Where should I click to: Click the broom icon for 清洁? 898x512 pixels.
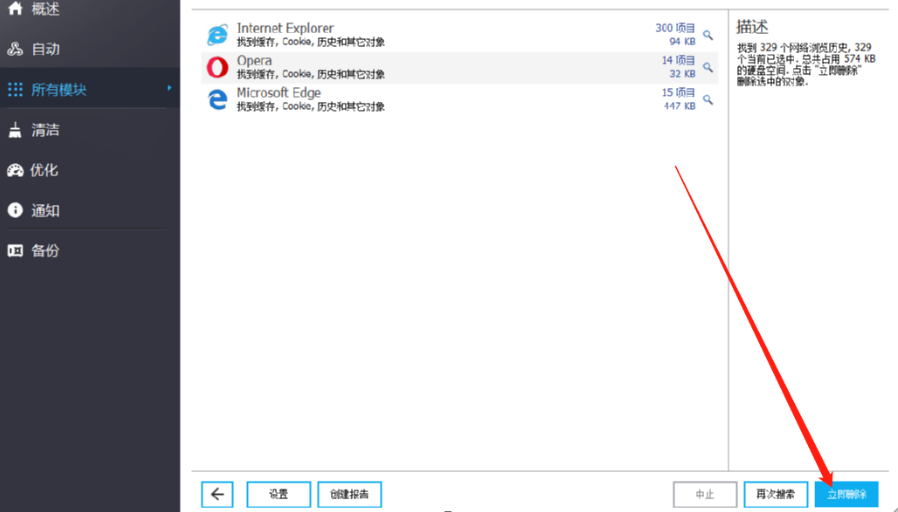point(15,130)
